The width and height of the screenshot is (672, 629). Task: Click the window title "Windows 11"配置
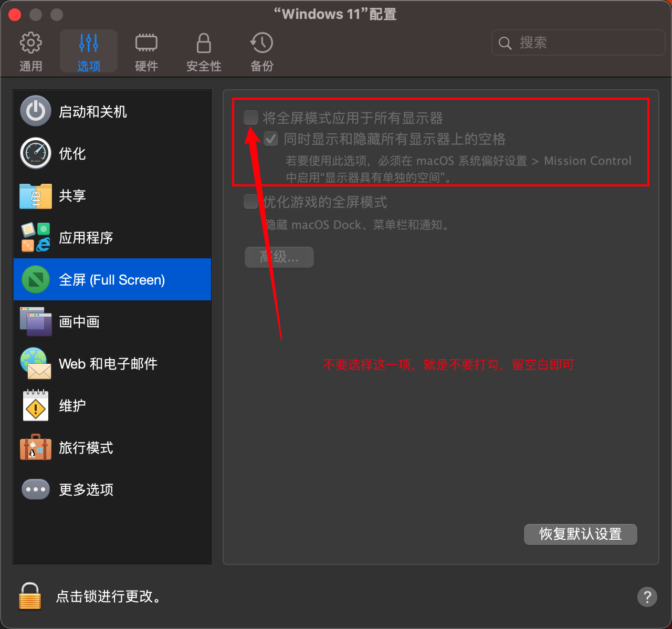tap(335, 14)
